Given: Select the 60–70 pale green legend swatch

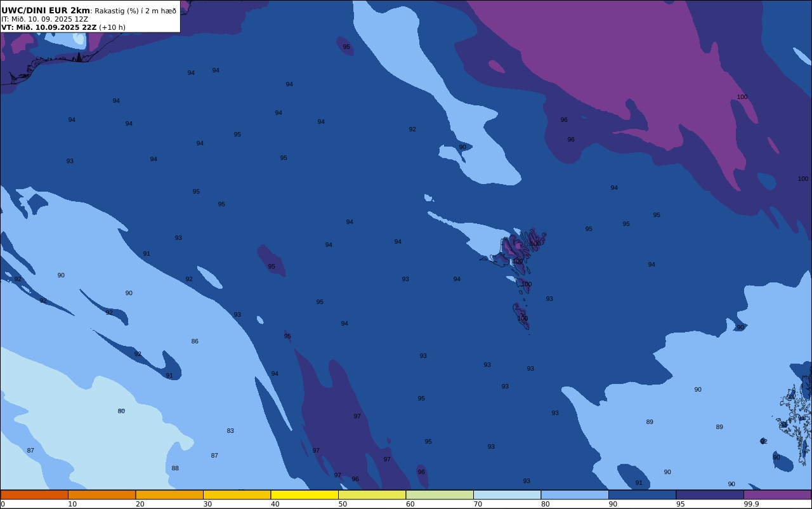Looking at the screenshot, I should point(440,494).
